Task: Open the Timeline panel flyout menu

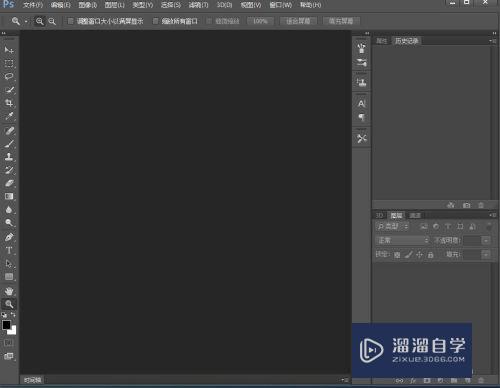Action: 345,380
